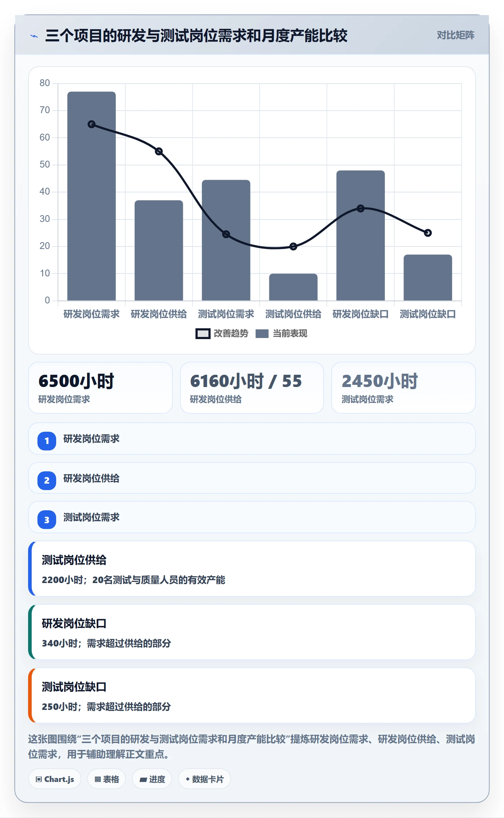Viewport: 504px width, 818px height.
Task: Select the 研发岗位需求 bar in the chart
Action: tap(91, 196)
